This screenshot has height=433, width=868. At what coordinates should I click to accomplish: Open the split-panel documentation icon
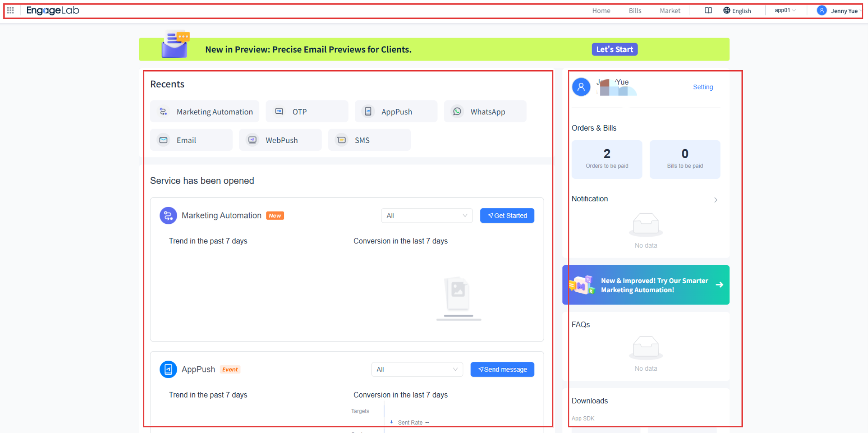pyautogui.click(x=708, y=10)
